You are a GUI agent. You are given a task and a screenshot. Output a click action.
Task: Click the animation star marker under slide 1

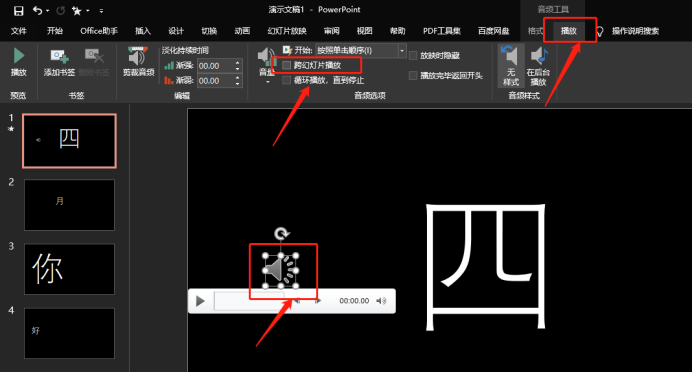[11, 129]
